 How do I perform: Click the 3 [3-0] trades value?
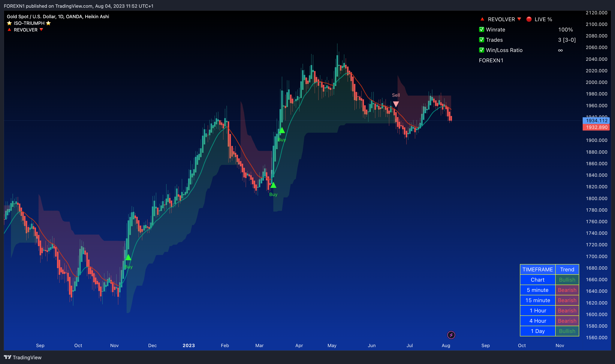(567, 40)
